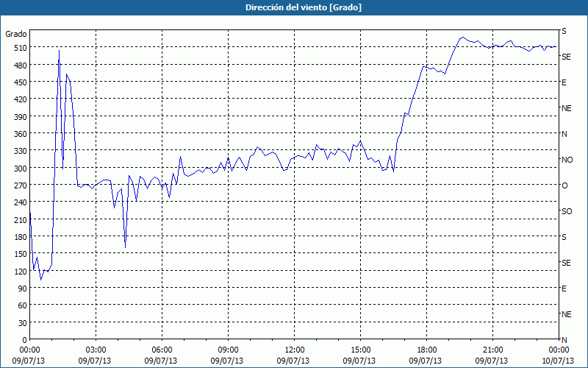Click the 15:00 time axis label
588x368 pixels.
[360, 350]
